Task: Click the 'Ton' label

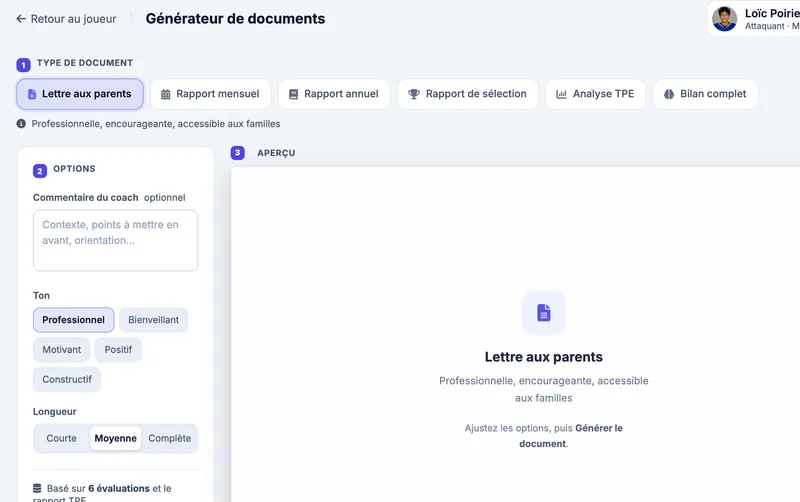Action: click(41, 295)
